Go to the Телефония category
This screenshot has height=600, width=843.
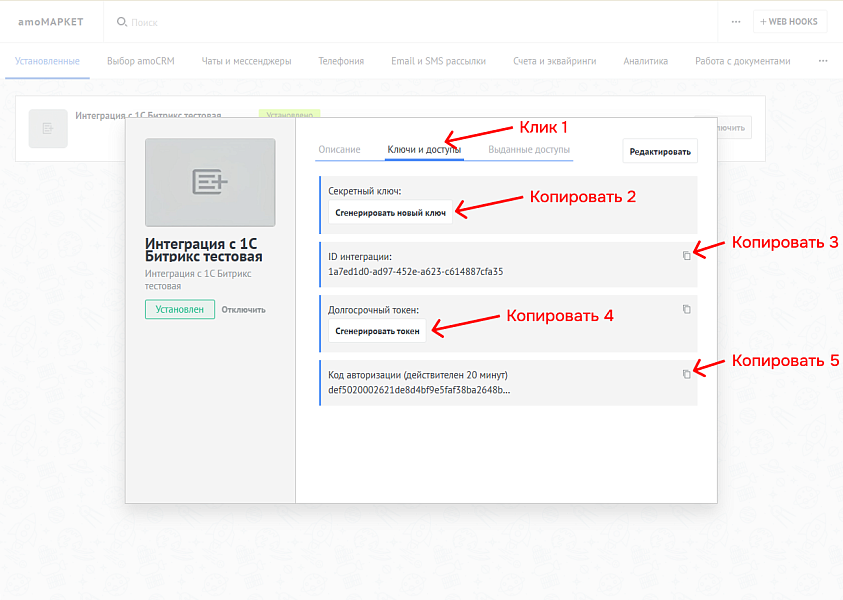tap(341, 61)
